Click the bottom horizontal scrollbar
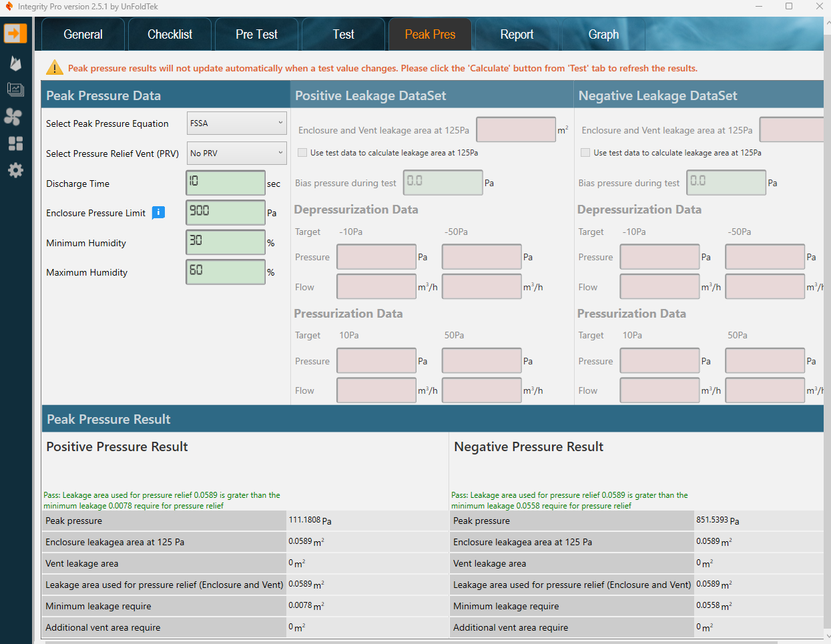Viewport: 831px width, 644px height. coord(411,642)
